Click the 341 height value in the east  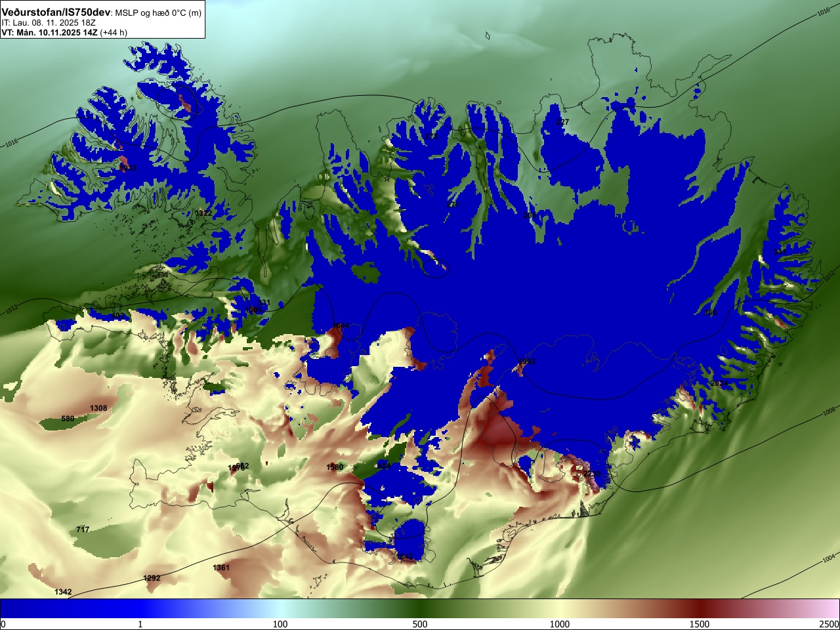pos(779,252)
